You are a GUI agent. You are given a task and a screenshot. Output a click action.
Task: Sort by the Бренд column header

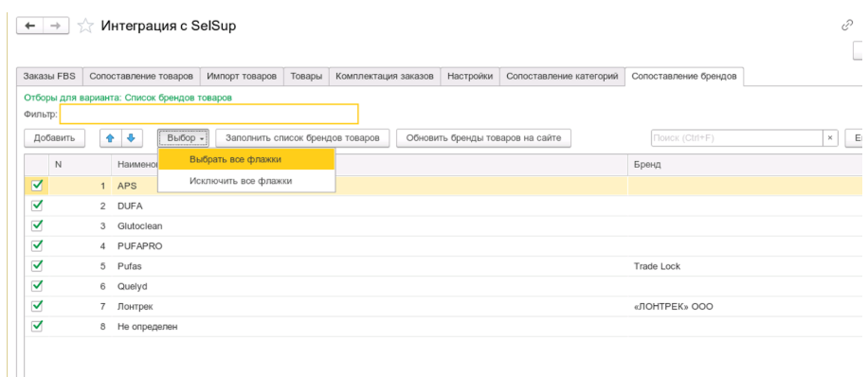745,165
